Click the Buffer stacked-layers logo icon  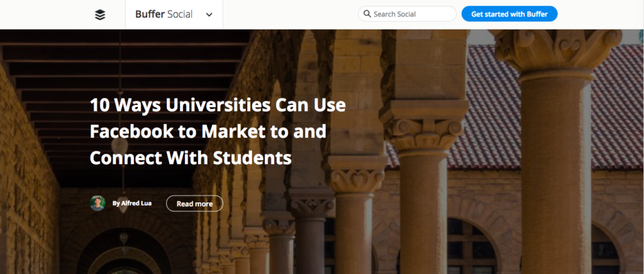click(100, 14)
